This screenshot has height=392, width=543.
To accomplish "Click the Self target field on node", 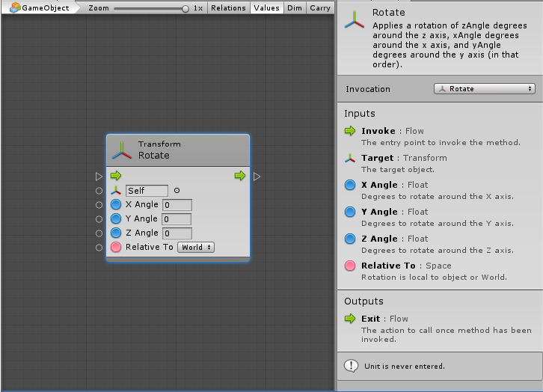I will [147, 191].
